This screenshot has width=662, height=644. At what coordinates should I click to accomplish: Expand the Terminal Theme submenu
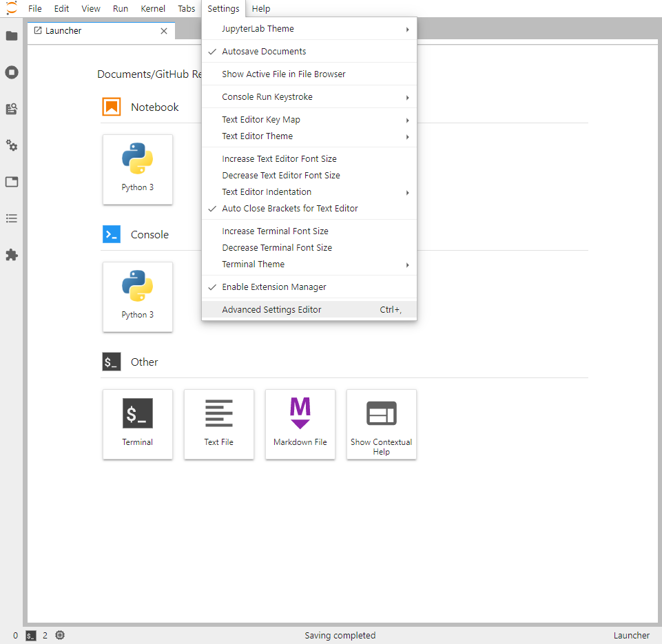pyautogui.click(x=309, y=264)
